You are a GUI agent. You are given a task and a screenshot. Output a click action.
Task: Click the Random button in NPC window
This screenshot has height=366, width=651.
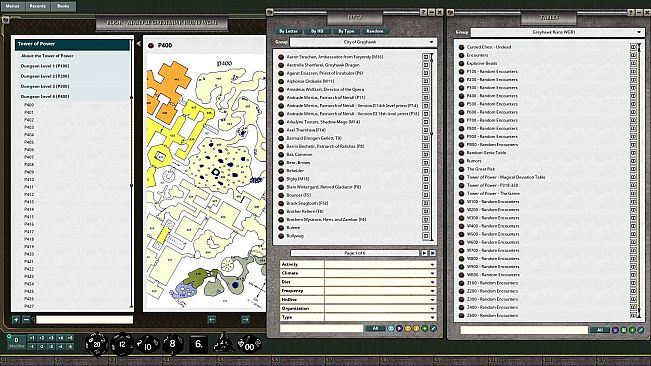pyautogui.click(x=374, y=31)
